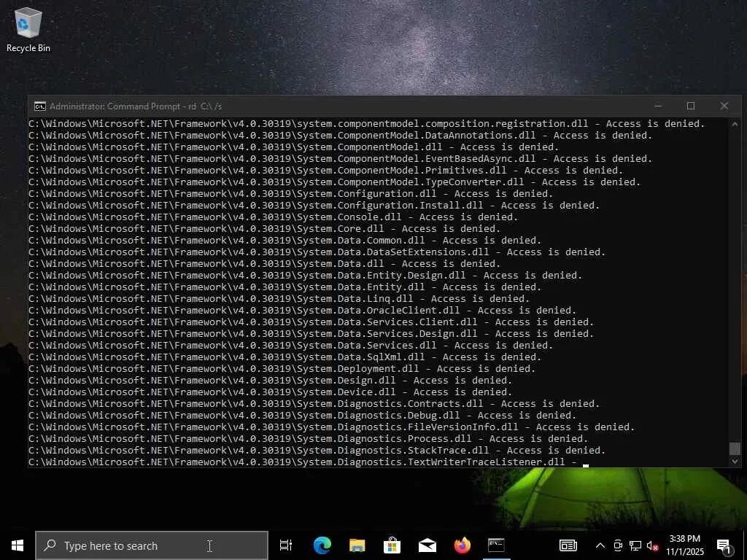
Task: Click the System.Data.Services.Design.dll line
Action: coord(311,334)
